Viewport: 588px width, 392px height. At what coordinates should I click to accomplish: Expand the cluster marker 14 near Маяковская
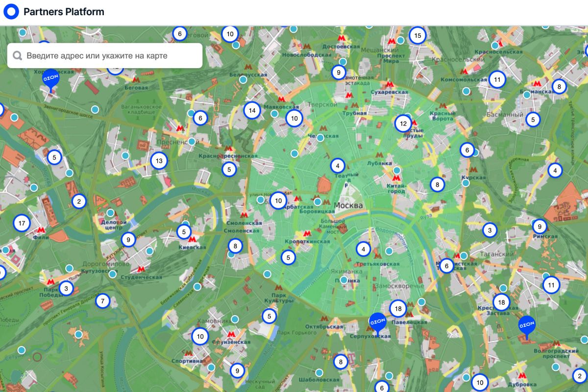252,111
